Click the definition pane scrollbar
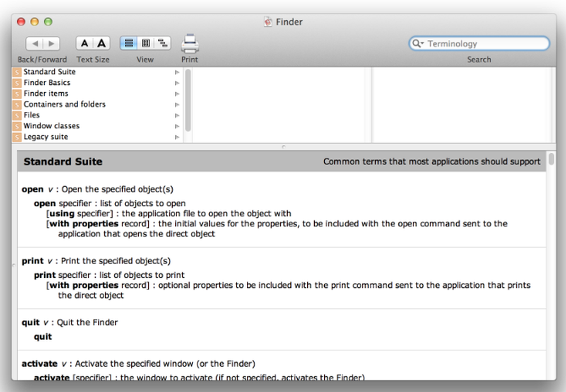The width and height of the screenshot is (566, 392). pyautogui.click(x=551, y=159)
